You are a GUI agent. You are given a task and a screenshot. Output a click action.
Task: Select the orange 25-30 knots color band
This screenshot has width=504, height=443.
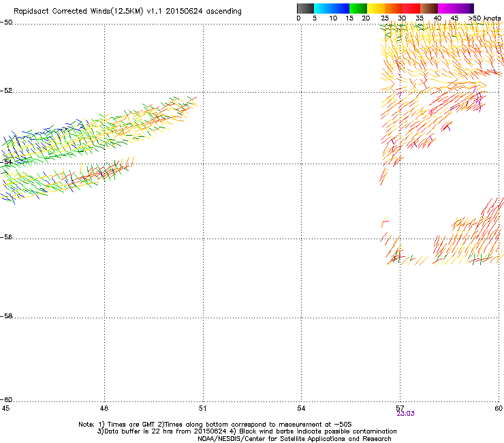click(394, 8)
